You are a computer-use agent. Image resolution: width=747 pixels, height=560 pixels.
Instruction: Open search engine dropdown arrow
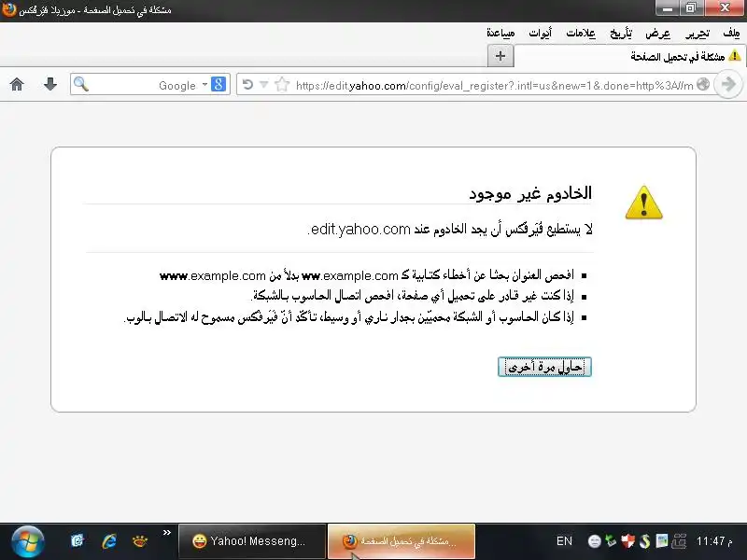[204, 84]
